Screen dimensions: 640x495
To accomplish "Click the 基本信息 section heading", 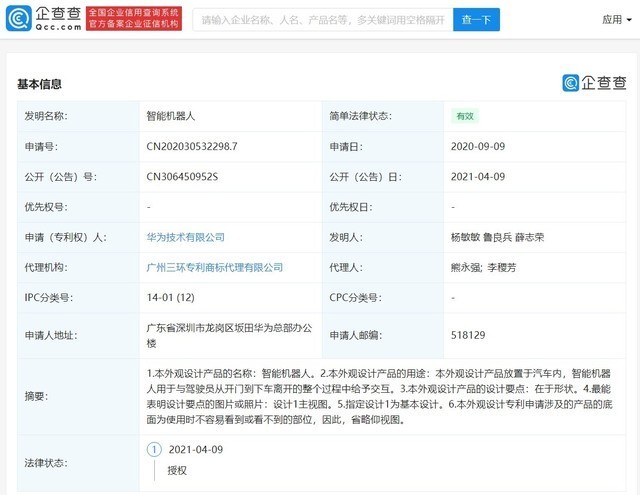I will coord(39,84).
